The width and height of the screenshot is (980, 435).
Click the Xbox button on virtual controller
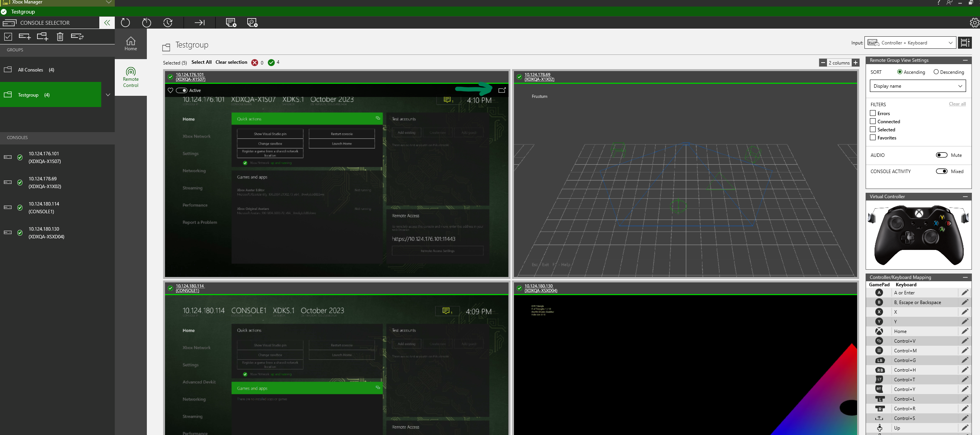(x=919, y=214)
